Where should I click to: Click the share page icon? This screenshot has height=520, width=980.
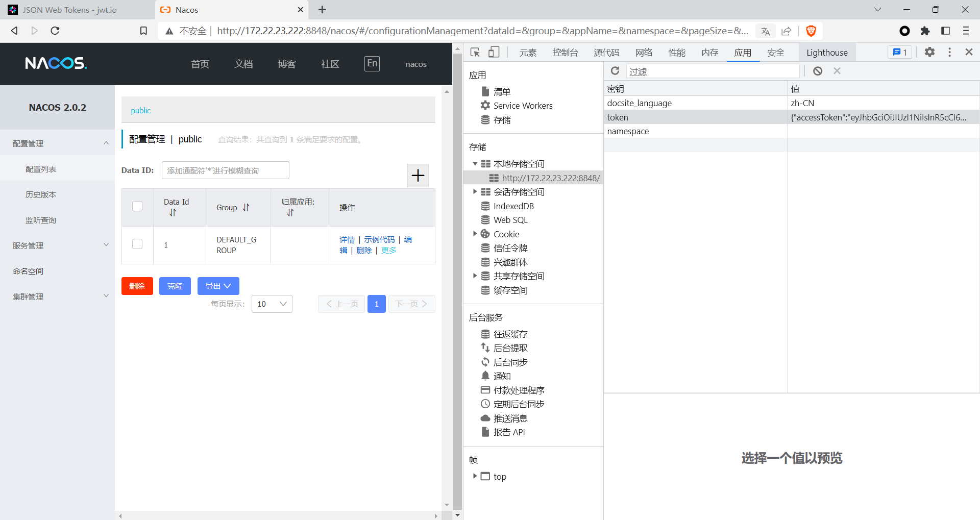tap(786, 31)
